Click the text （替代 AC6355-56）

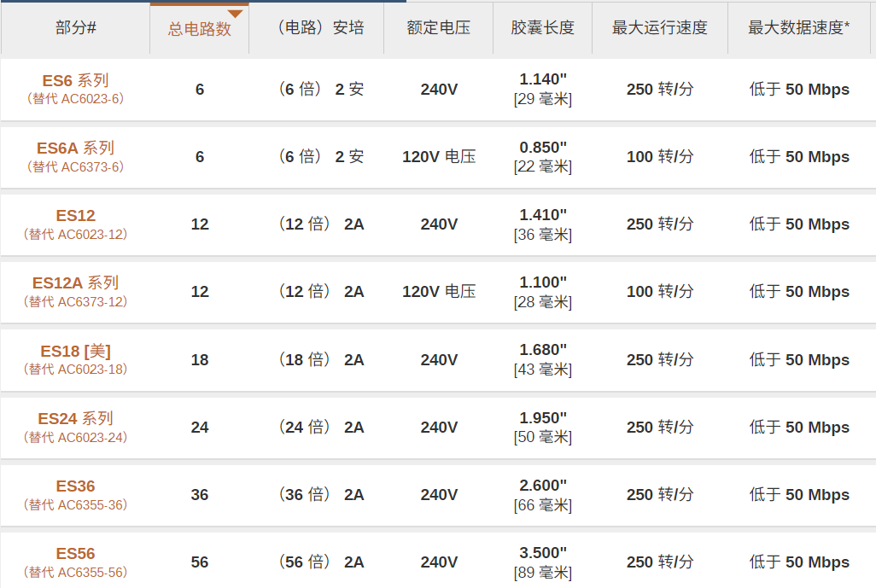[75, 573]
